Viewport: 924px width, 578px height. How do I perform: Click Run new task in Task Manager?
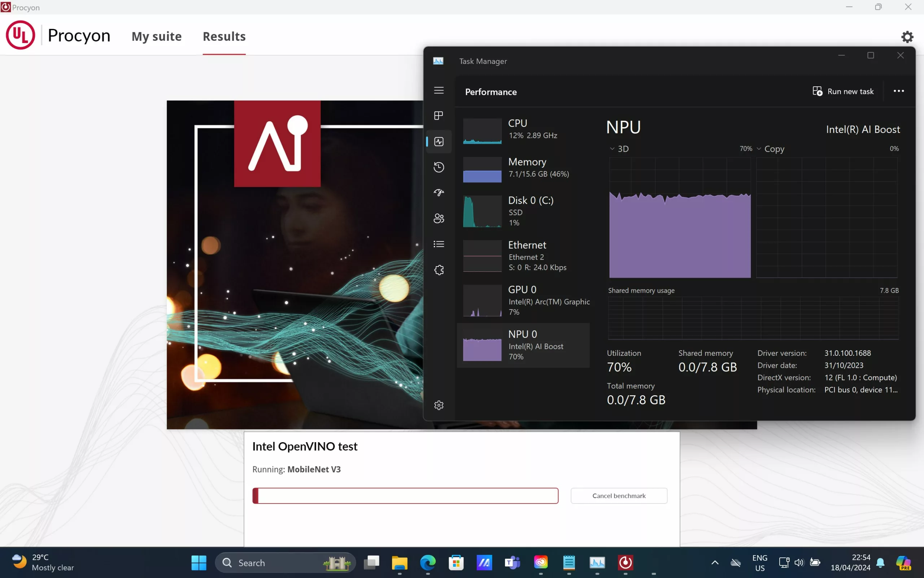843,91
